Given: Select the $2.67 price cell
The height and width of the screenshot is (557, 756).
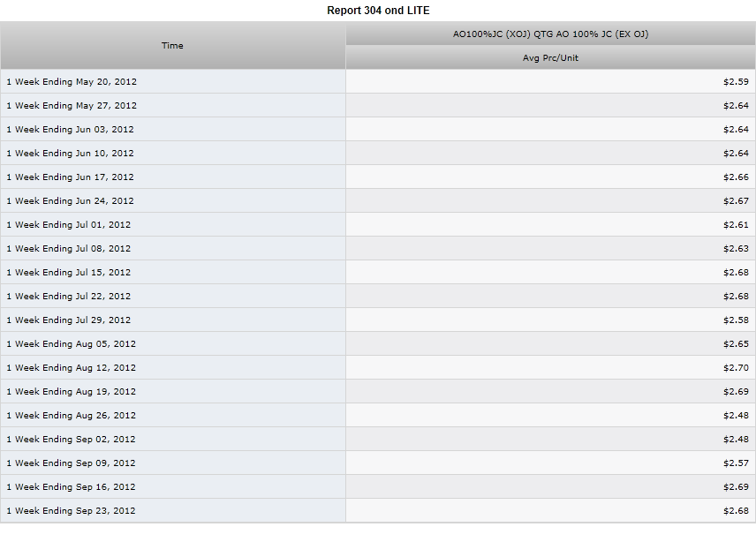Looking at the screenshot, I should pos(550,201).
